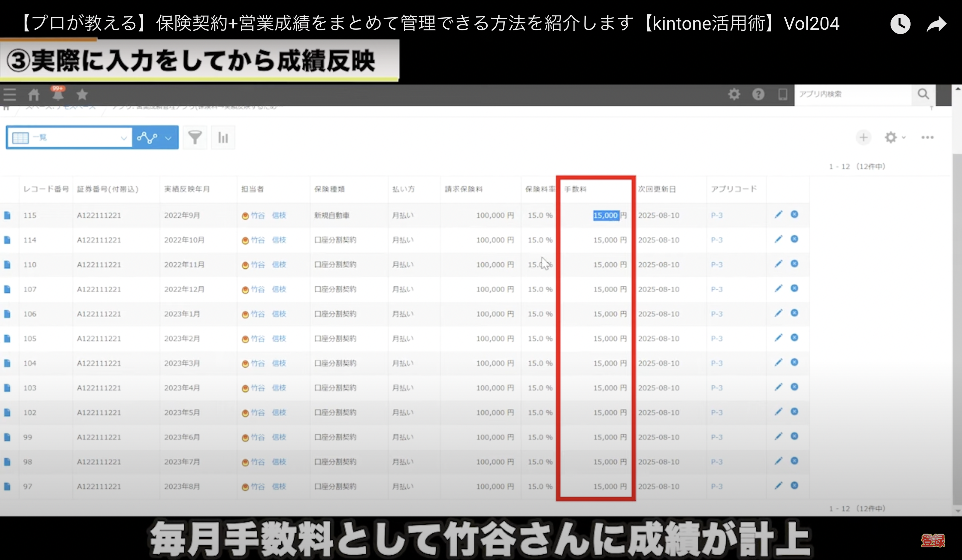This screenshot has height=560, width=962.
Task: Delete record 114 with round X icon
Action: (794, 239)
